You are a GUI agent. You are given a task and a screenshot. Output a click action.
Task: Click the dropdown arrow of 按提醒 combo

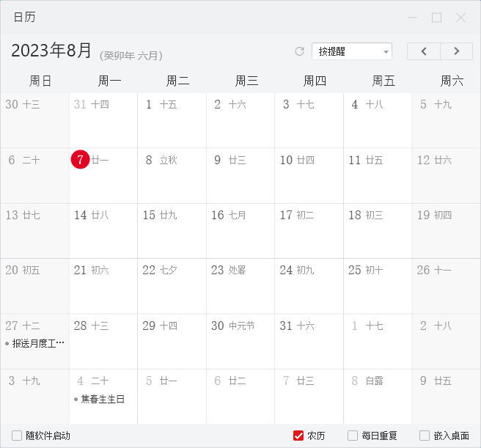click(x=386, y=51)
